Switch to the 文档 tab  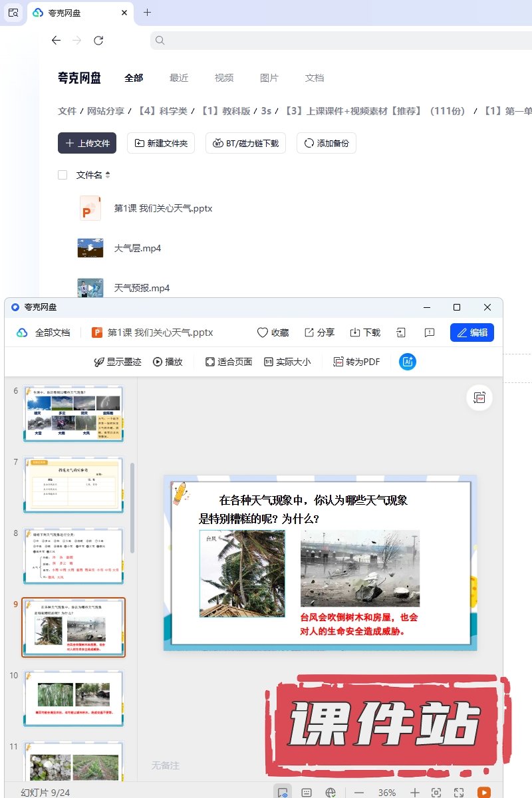tap(314, 78)
